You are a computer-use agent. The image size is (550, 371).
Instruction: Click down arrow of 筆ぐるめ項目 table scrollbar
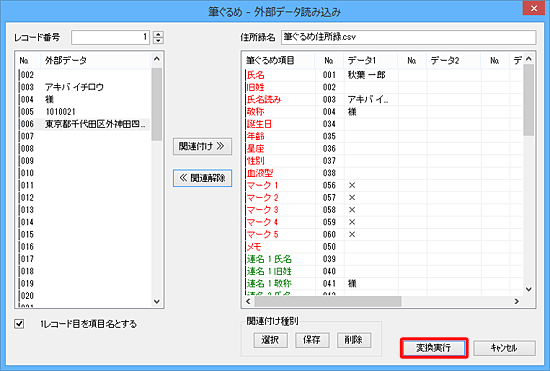[x=529, y=289]
